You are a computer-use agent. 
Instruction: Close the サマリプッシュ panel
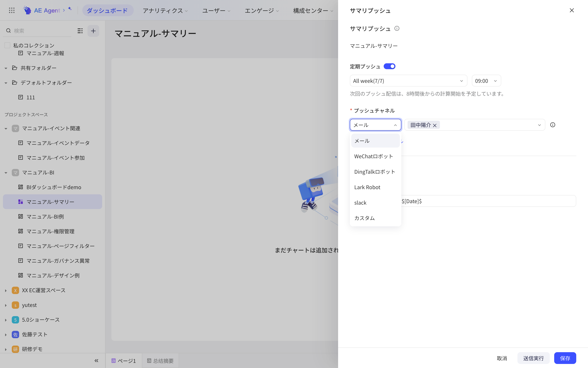(572, 10)
